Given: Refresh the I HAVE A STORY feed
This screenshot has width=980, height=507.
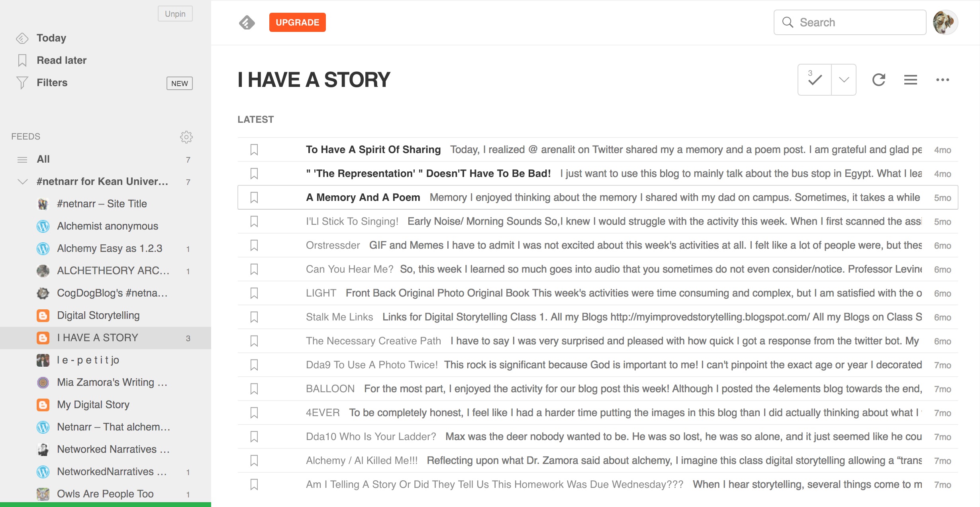Looking at the screenshot, I should [x=878, y=80].
